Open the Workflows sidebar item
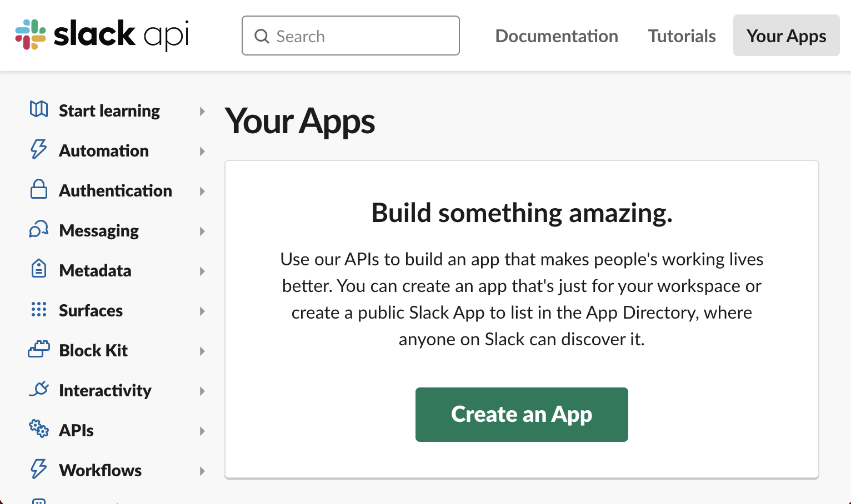This screenshot has width=851, height=504. point(100,471)
